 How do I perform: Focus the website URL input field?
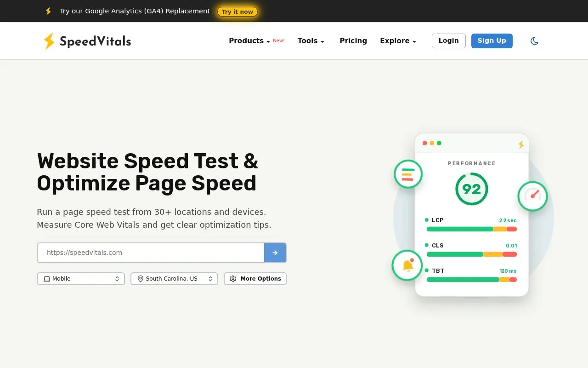coord(151,253)
